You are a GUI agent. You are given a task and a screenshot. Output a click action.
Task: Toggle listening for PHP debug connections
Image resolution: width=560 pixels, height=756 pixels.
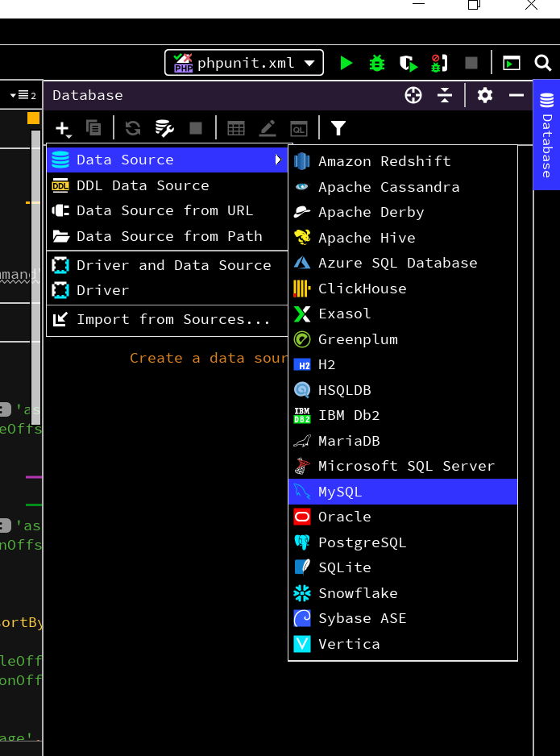click(439, 63)
